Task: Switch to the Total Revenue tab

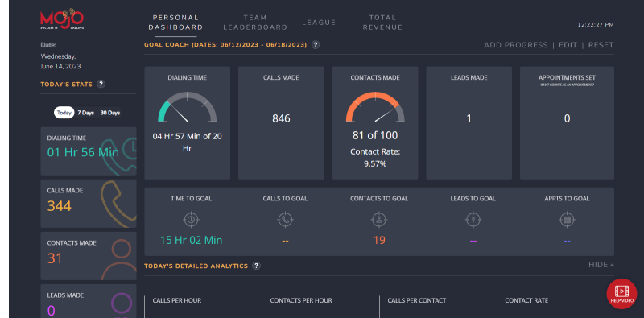Action: pyautogui.click(x=382, y=23)
